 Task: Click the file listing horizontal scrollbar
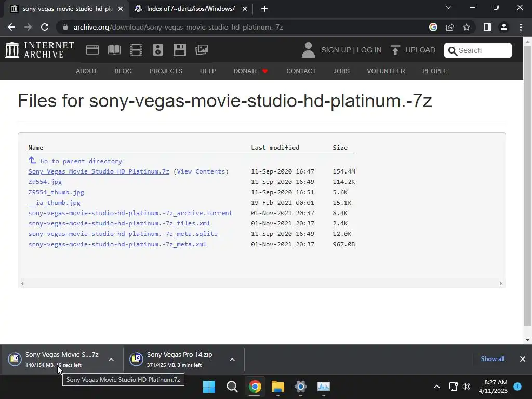pyautogui.click(x=262, y=283)
